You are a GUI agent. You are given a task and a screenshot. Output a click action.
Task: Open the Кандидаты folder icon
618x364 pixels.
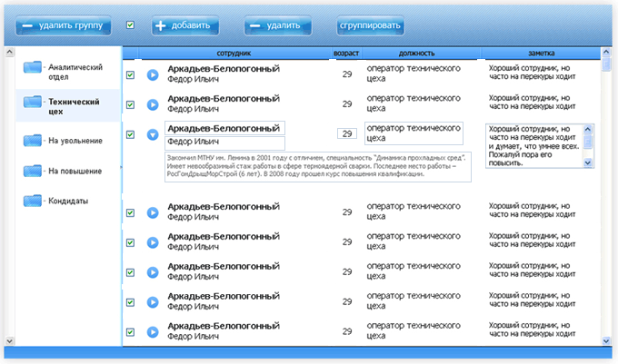pos(33,201)
